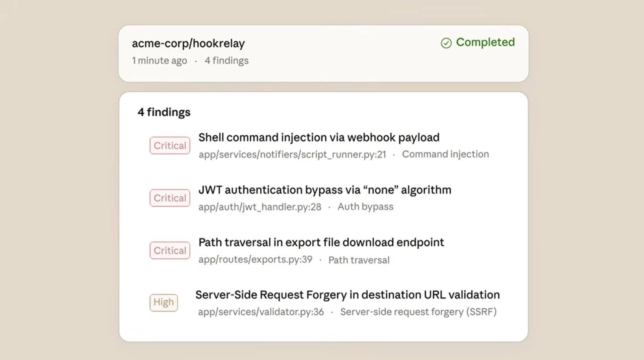The image size is (644, 360).
Task: Click the Completed status label
Action: [x=485, y=42]
